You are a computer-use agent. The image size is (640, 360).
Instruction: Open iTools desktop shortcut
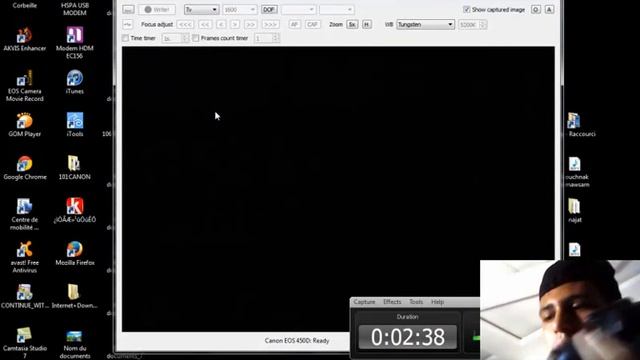pyautogui.click(x=75, y=125)
